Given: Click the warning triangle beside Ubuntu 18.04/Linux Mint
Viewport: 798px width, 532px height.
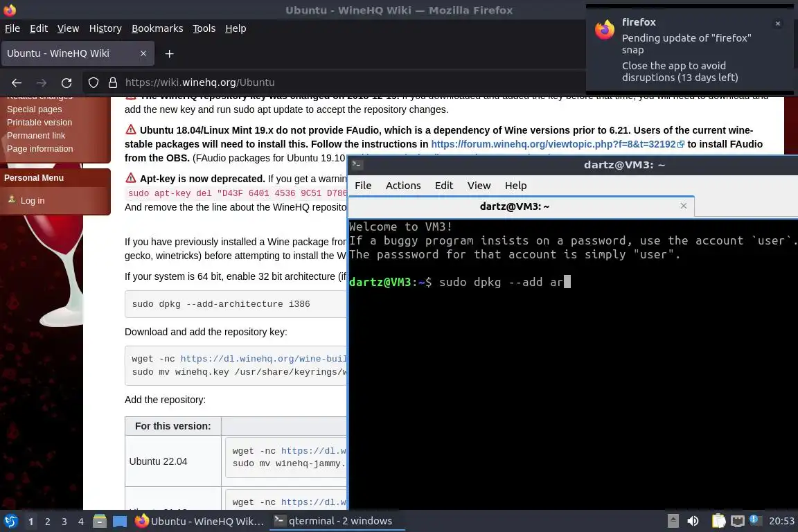Looking at the screenshot, I should point(131,130).
